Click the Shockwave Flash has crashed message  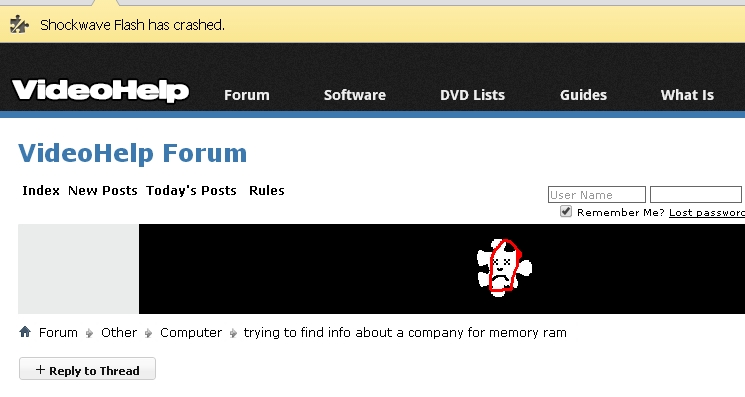tap(132, 25)
